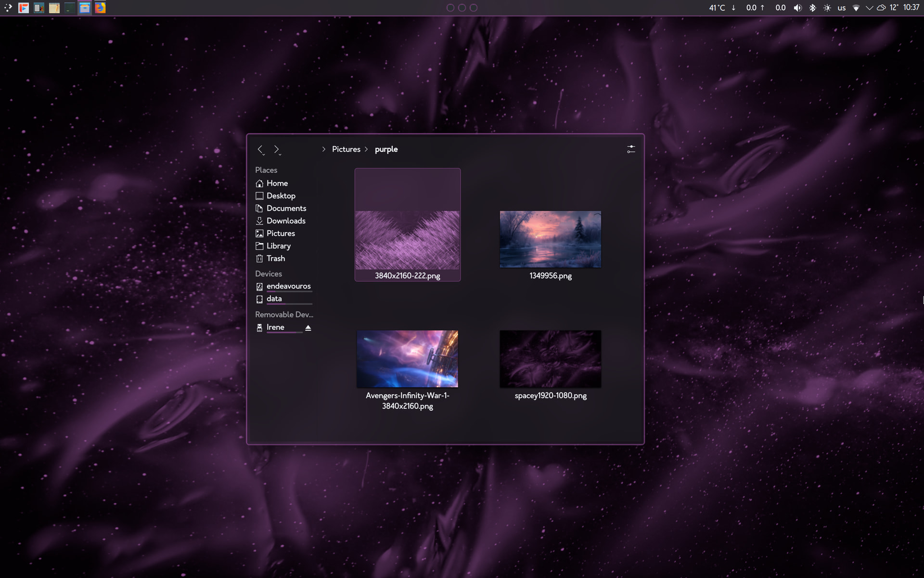This screenshot has height=578, width=924.
Task: Eject the Irene removable device
Action: click(308, 328)
